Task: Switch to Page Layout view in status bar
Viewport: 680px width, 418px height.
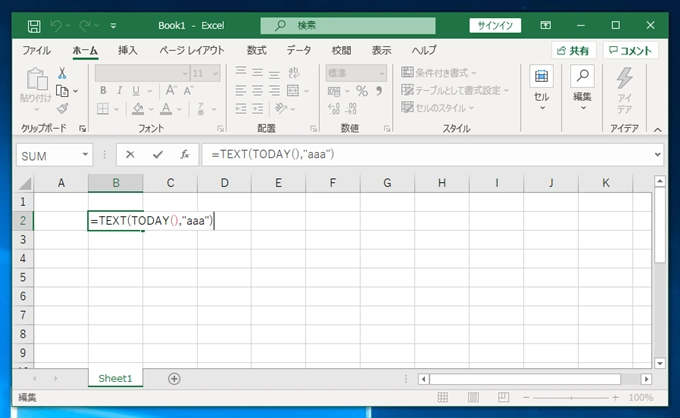Action: tap(473, 397)
